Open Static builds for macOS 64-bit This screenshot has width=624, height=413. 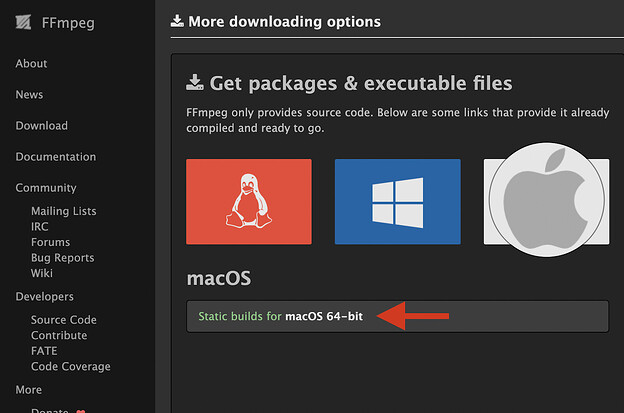click(281, 316)
